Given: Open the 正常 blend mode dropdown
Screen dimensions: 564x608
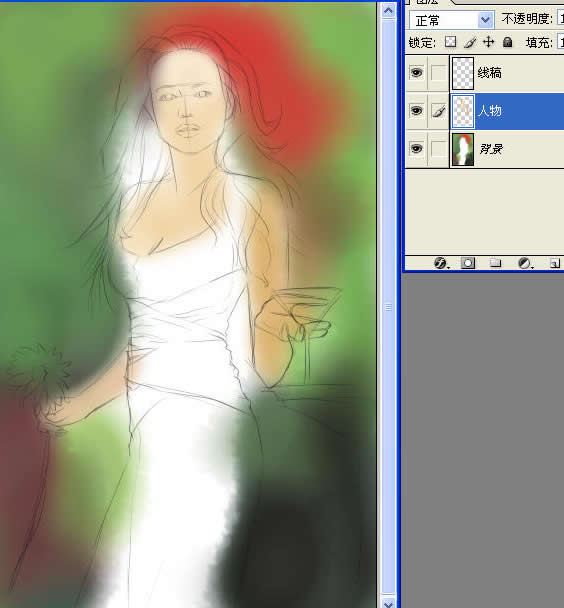Looking at the screenshot, I should [x=452, y=20].
